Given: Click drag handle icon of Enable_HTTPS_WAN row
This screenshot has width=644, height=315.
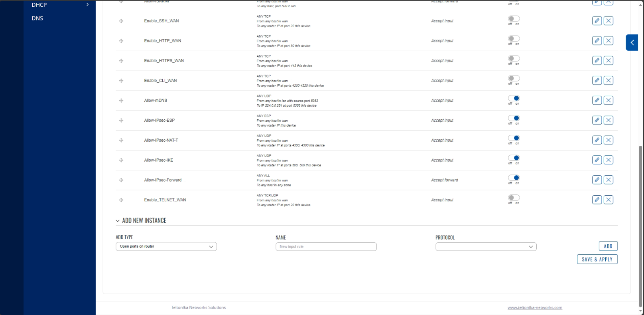Looking at the screenshot, I should pyautogui.click(x=121, y=61).
